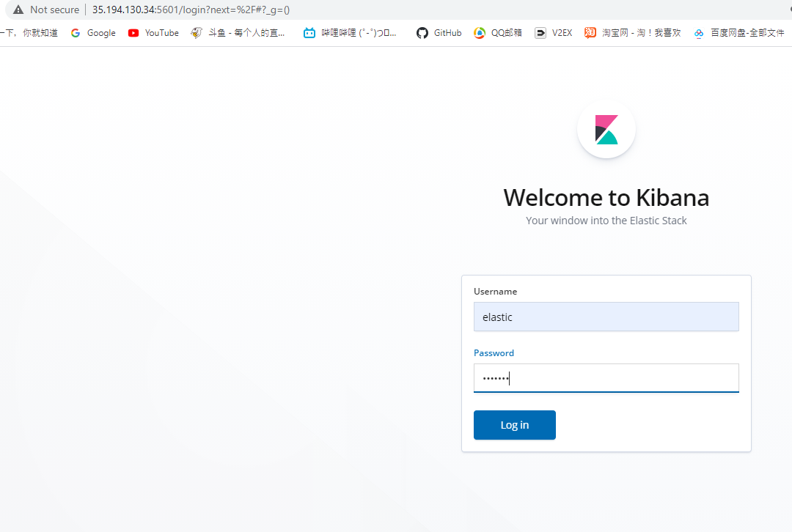This screenshot has height=532, width=792.
Task: Open the 斗鱼 bookmark
Action: pos(238,33)
